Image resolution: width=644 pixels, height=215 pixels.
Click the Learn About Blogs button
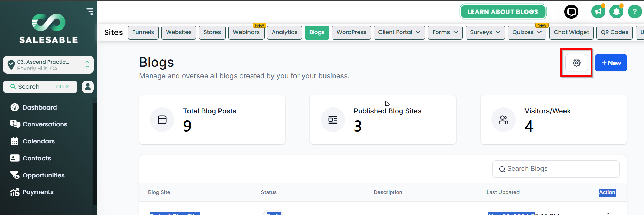click(x=503, y=12)
